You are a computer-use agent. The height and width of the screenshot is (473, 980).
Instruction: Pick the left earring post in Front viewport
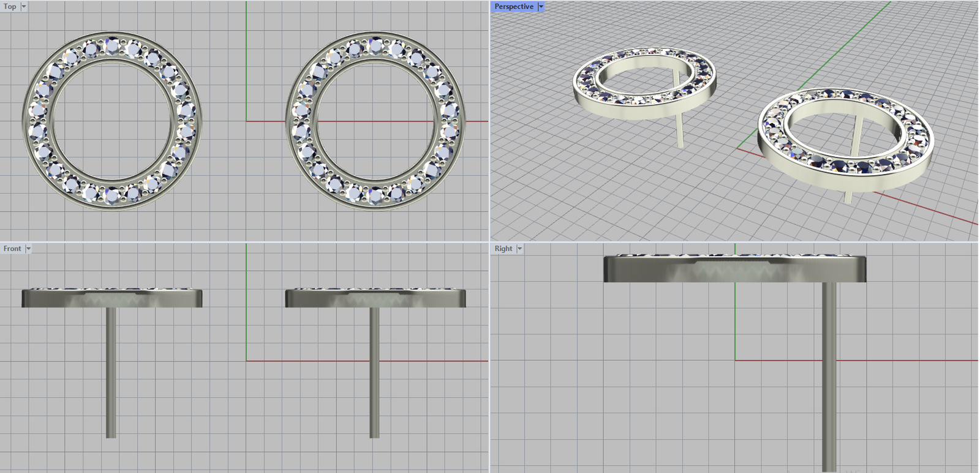pyautogui.click(x=111, y=373)
